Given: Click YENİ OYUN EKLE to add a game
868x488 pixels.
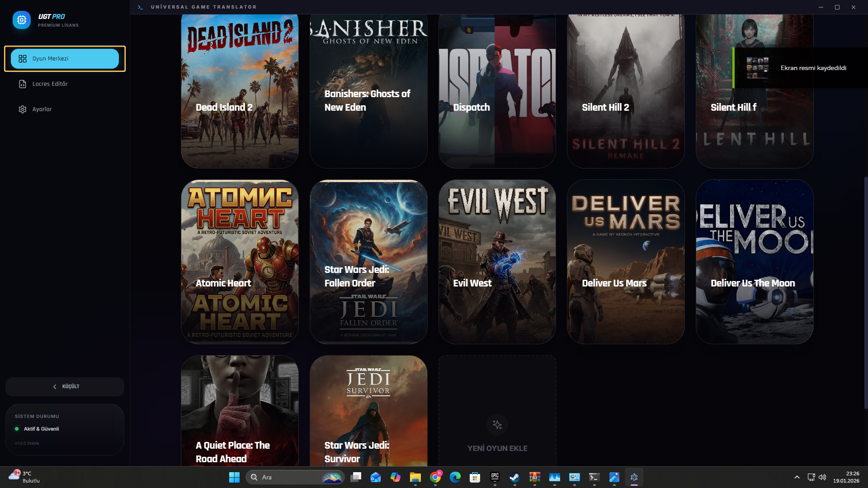Looking at the screenshot, I should pos(497,411).
